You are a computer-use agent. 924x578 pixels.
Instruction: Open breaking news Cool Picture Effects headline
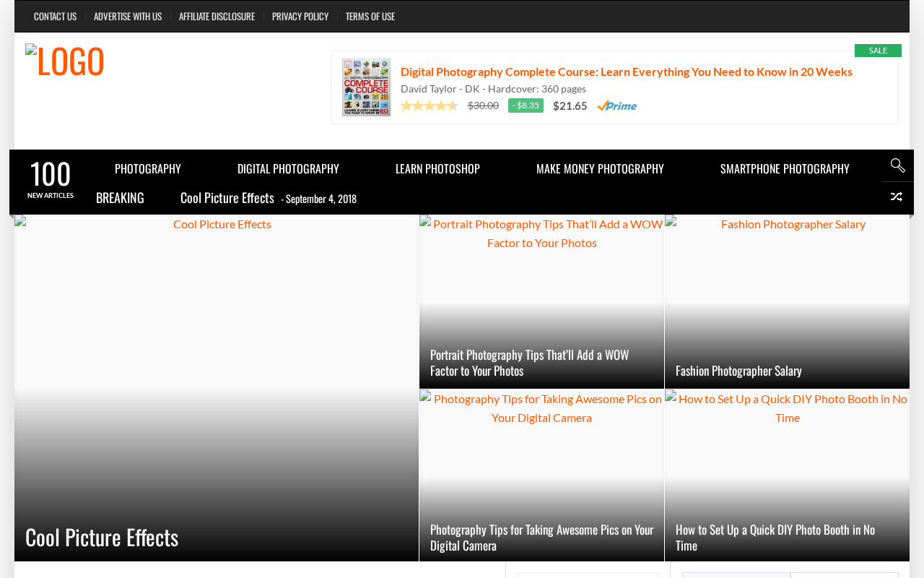click(x=227, y=198)
